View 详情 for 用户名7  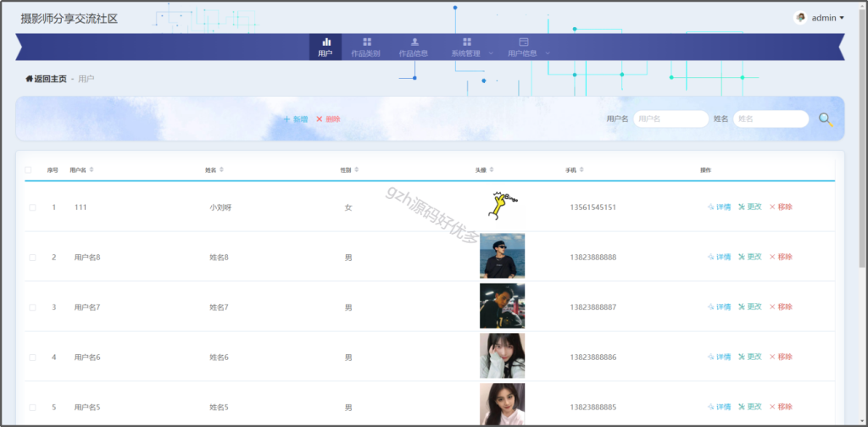tap(719, 307)
